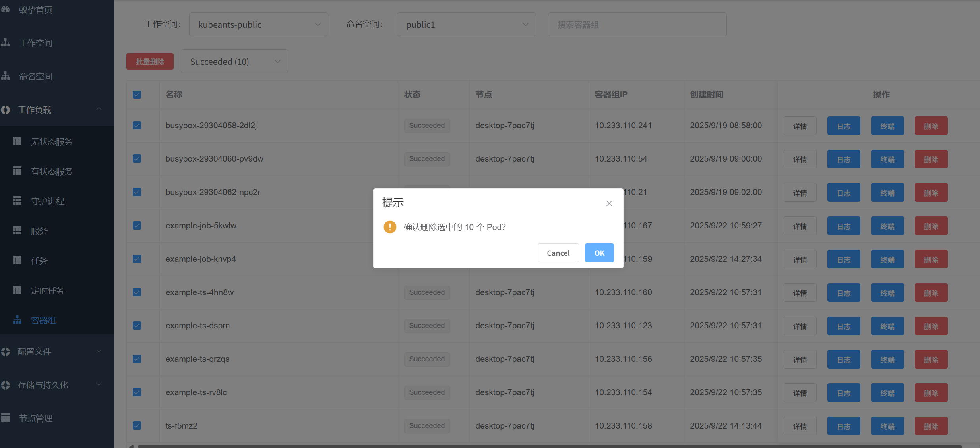Click the 容器组 sitemap icon in sidebar
Viewport: 980px width, 448px height.
point(17,320)
